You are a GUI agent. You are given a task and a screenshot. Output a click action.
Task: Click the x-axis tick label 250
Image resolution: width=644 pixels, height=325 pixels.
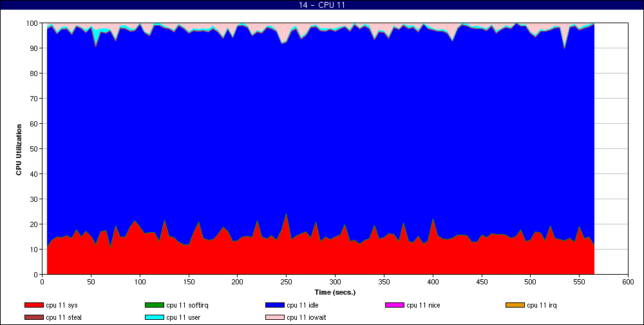pos(287,282)
